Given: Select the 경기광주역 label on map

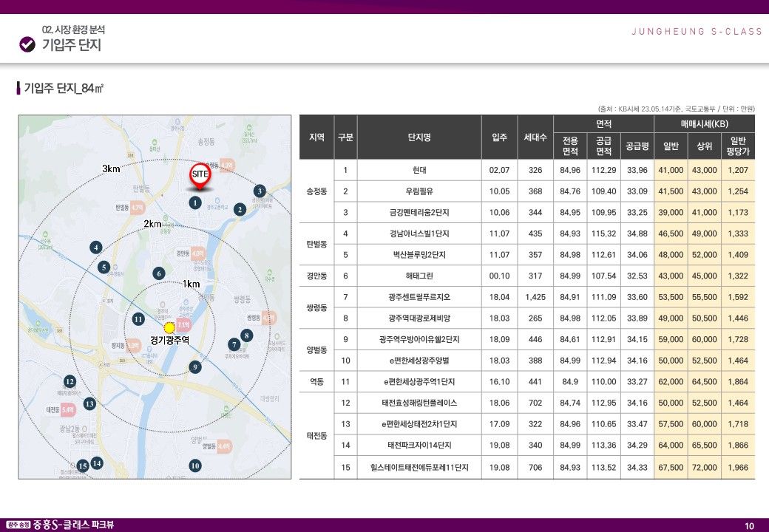Looking at the screenshot, I should pyautogui.click(x=169, y=341).
